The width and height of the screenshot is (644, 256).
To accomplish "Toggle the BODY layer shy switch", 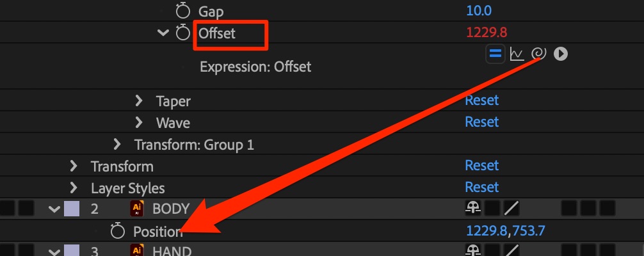I will coord(474,208).
